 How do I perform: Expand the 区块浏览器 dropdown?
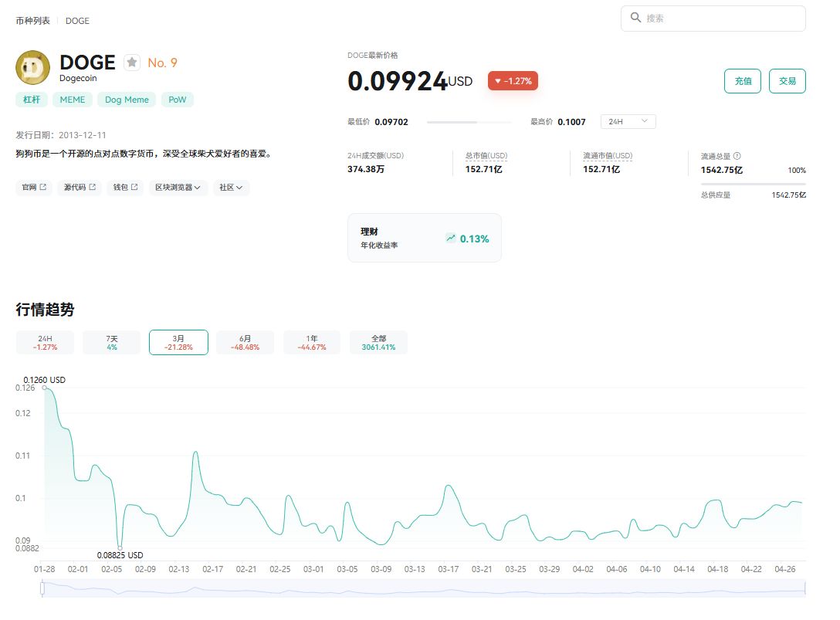pos(178,187)
